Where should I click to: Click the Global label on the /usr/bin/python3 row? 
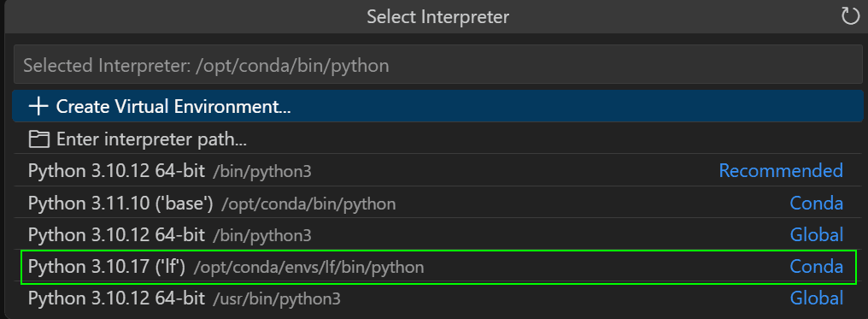point(816,298)
